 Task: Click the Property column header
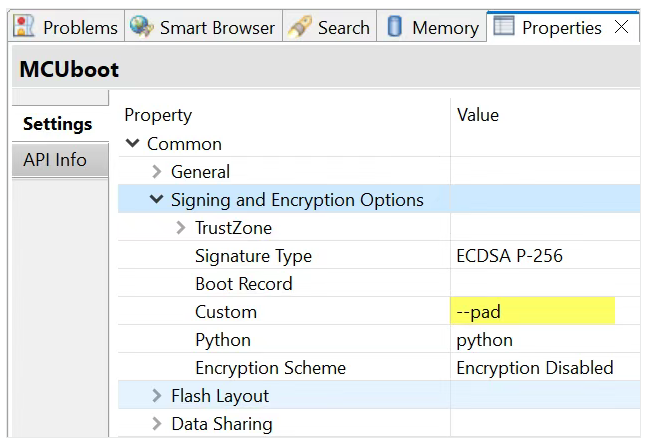[x=158, y=115]
